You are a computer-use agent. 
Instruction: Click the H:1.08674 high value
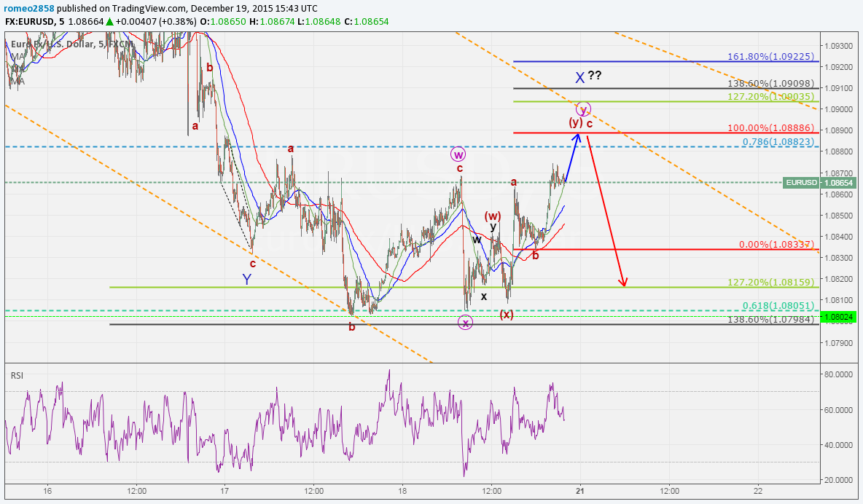tap(271, 22)
